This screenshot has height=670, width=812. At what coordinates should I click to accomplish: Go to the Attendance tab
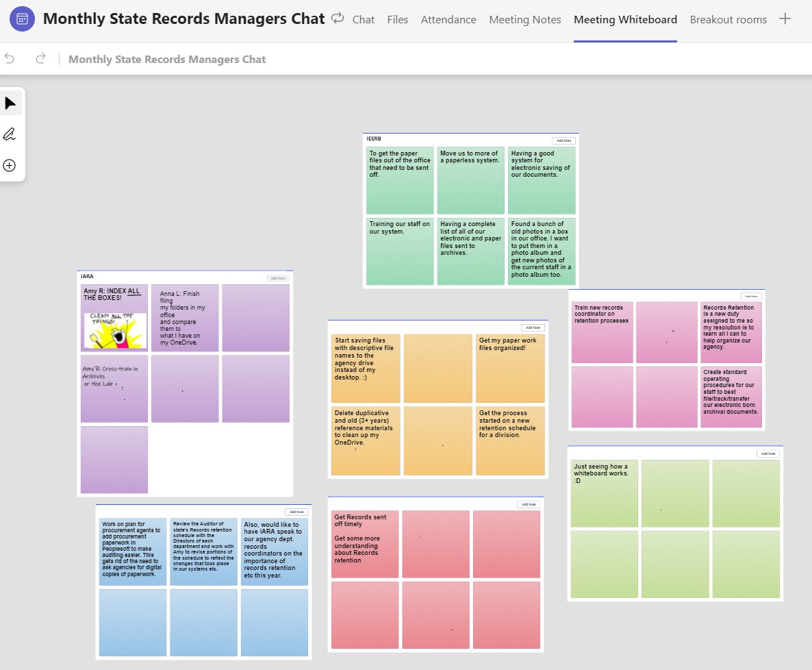tap(448, 20)
